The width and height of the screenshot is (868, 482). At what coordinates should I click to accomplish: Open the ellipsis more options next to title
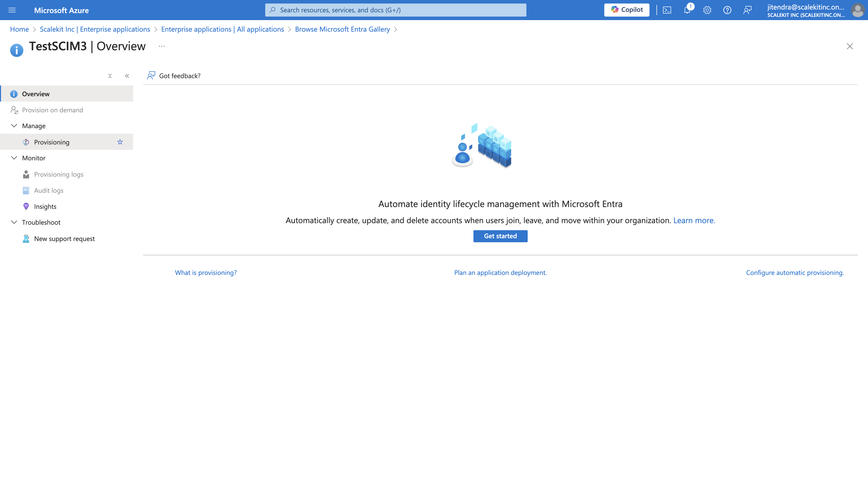(x=162, y=46)
